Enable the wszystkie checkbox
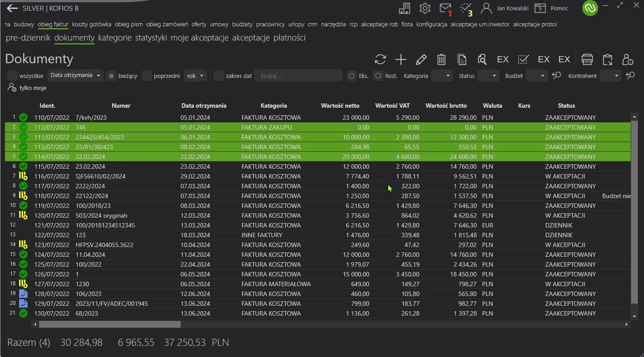 point(12,76)
